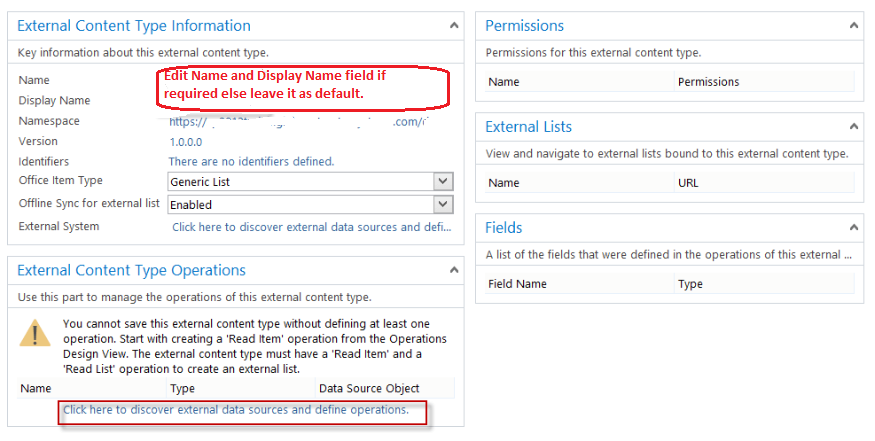Open the Offline Sync for external list dropdown
The height and width of the screenshot is (441, 875).
[x=444, y=204]
